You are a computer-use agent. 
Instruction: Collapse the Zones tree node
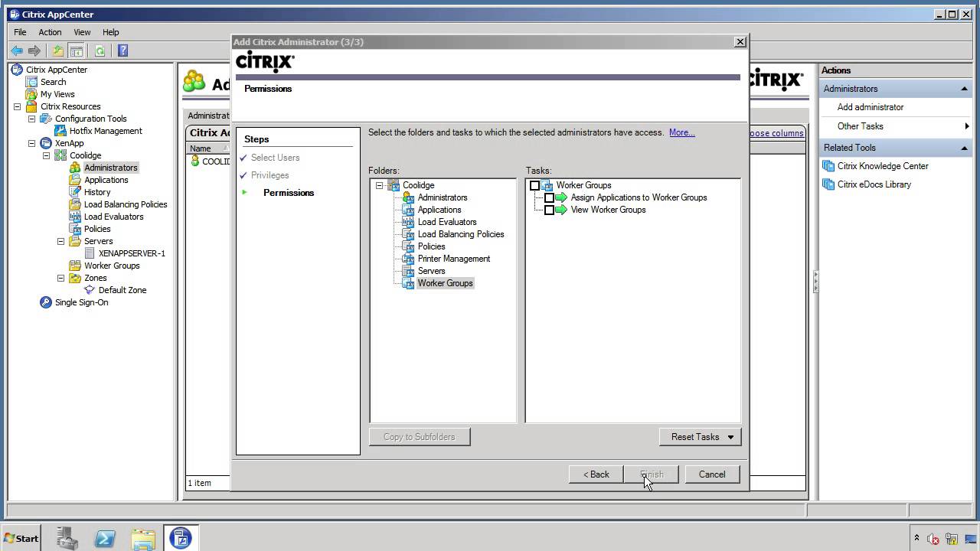click(x=60, y=278)
